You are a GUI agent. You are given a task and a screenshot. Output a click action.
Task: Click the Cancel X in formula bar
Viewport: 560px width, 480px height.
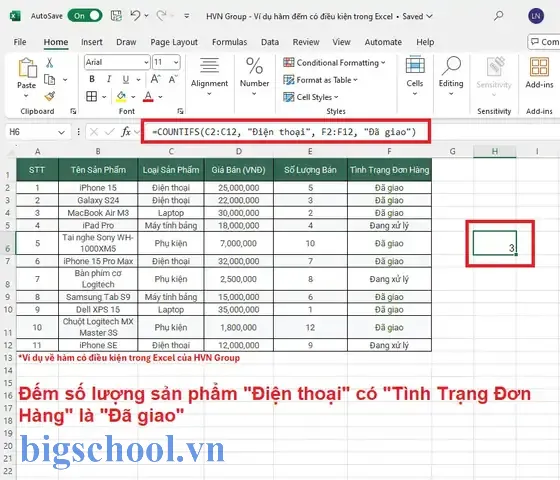tap(94, 132)
